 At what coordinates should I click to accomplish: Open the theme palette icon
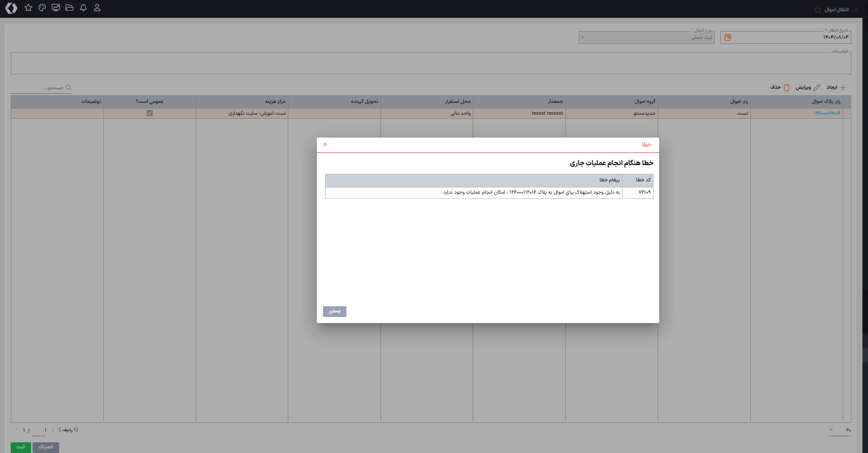click(42, 8)
